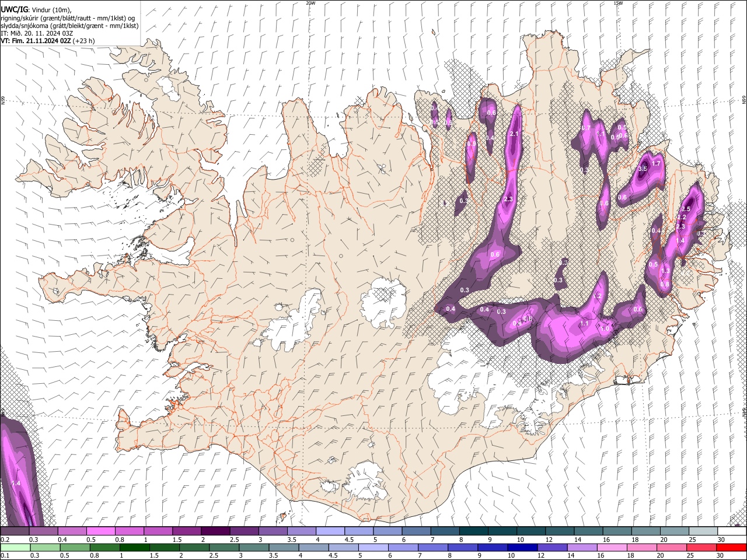Click the 1.0 precipitation value on the map
Image resolution: width=747 pixels, height=560 pixels.
tap(605, 329)
